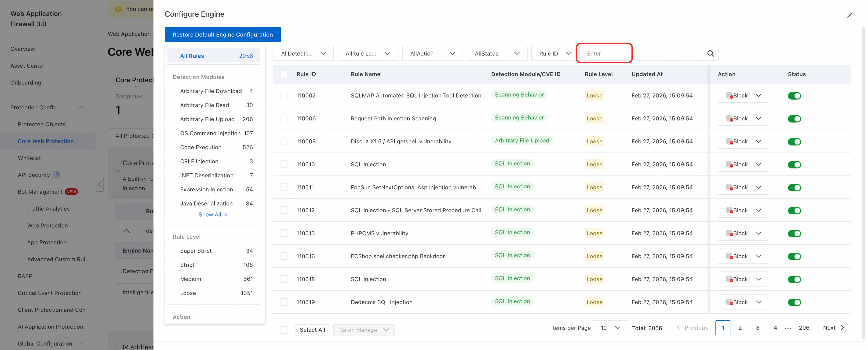Click the Show All double-chevron icon

(226, 214)
